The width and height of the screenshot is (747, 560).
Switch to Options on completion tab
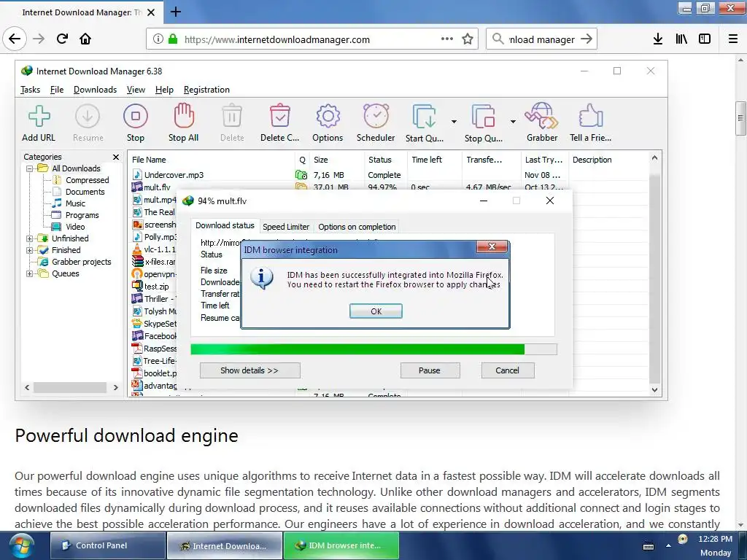[357, 227]
